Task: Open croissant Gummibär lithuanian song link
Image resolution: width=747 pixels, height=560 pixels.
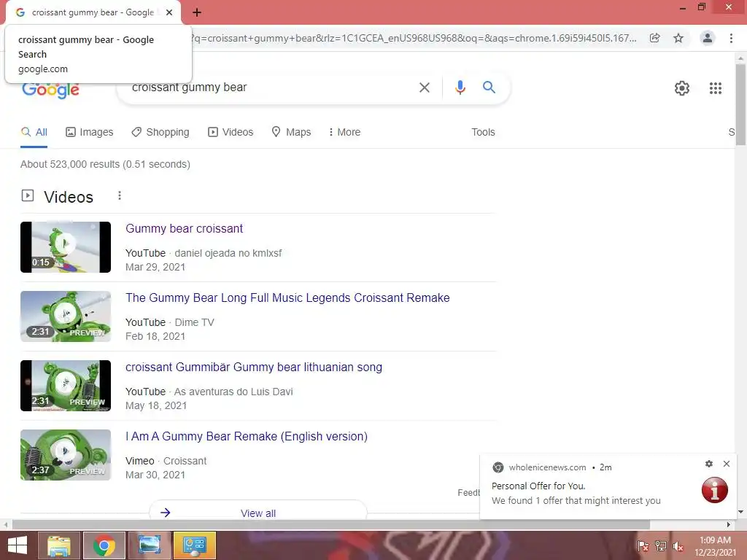Action: point(254,367)
